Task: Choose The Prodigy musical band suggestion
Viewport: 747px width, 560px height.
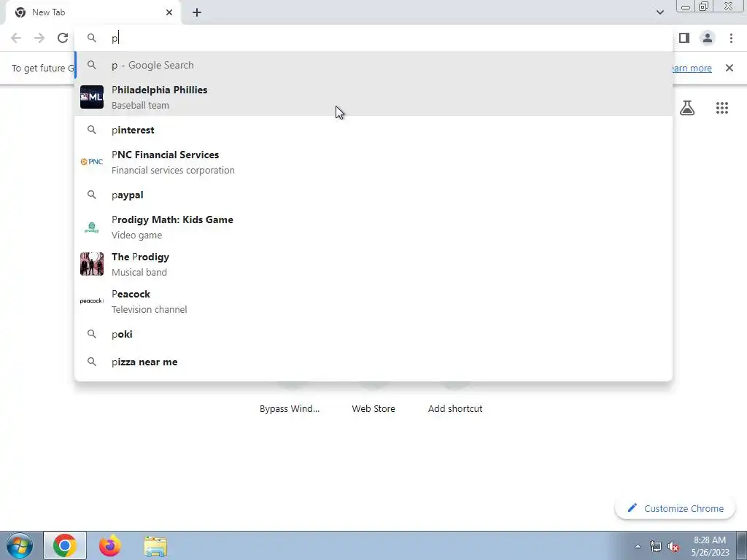Action: coord(373,264)
